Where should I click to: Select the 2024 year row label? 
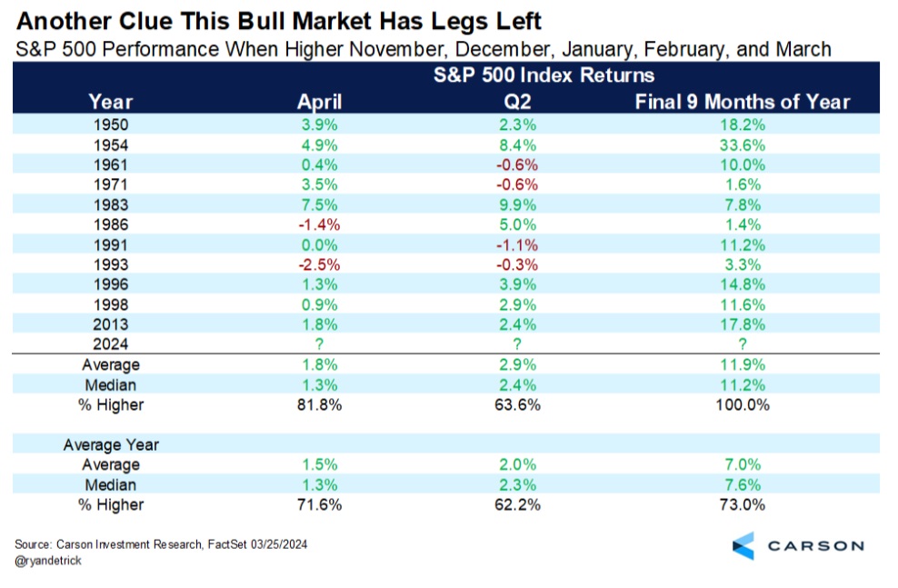coord(111,344)
